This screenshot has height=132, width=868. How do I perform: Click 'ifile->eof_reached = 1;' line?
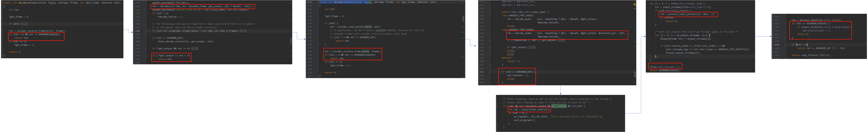point(665,67)
